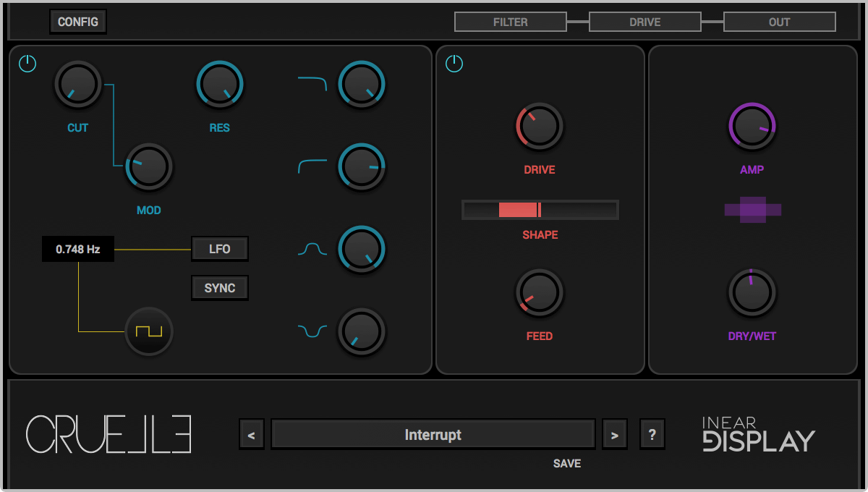Click the low-pass filter curve icon
Viewport: 868px width, 492px height.
tap(312, 84)
